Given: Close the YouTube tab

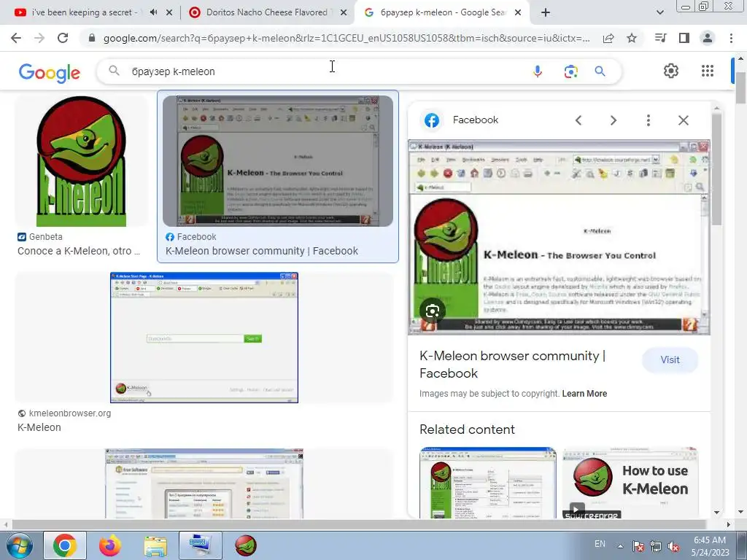Looking at the screenshot, I should click(169, 13).
